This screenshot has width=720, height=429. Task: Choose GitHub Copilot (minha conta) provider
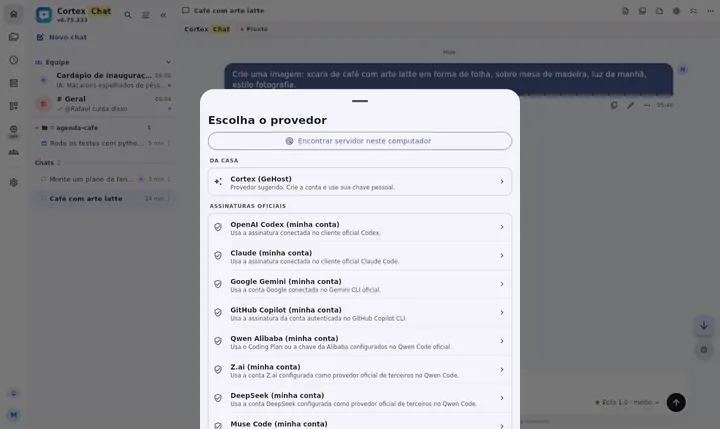(x=360, y=313)
